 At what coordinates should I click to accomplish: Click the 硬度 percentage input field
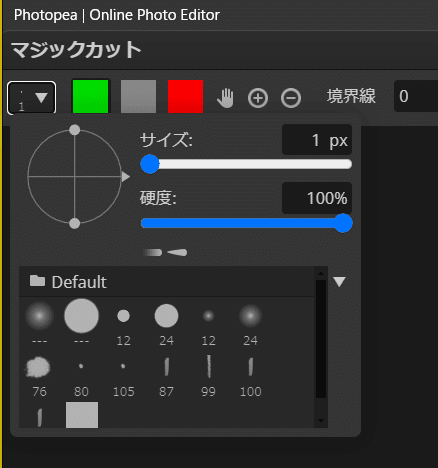317,198
